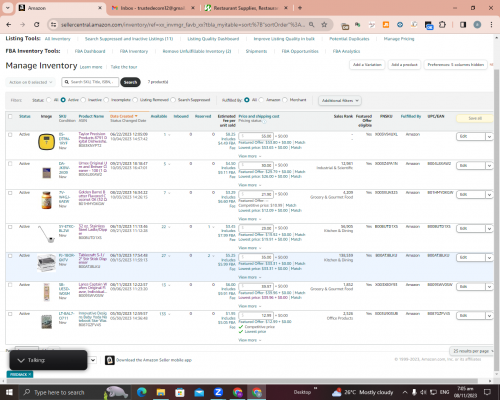Open the Shipments tool link

pyautogui.click(x=256, y=51)
